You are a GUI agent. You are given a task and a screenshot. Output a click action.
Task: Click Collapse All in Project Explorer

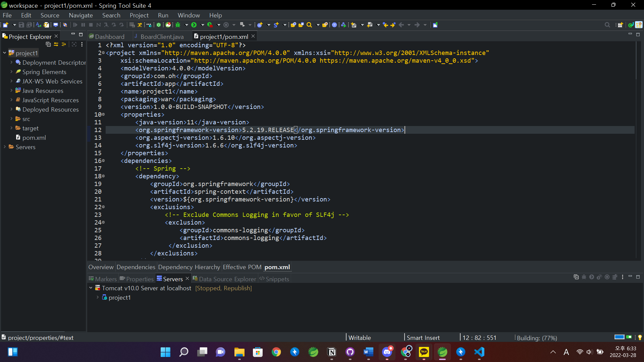click(x=48, y=44)
